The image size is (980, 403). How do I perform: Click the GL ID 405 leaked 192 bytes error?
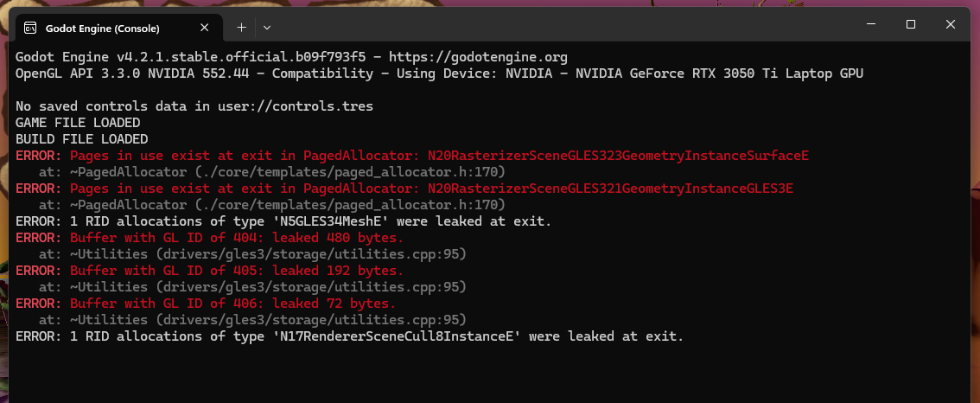tap(209, 271)
